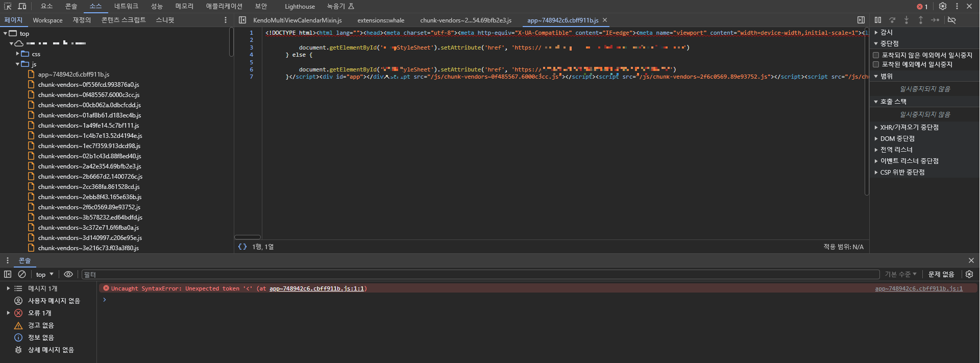Image resolution: width=980 pixels, height=363 pixels.
Task: Switch to the 성능 panel tab
Action: coord(157,6)
